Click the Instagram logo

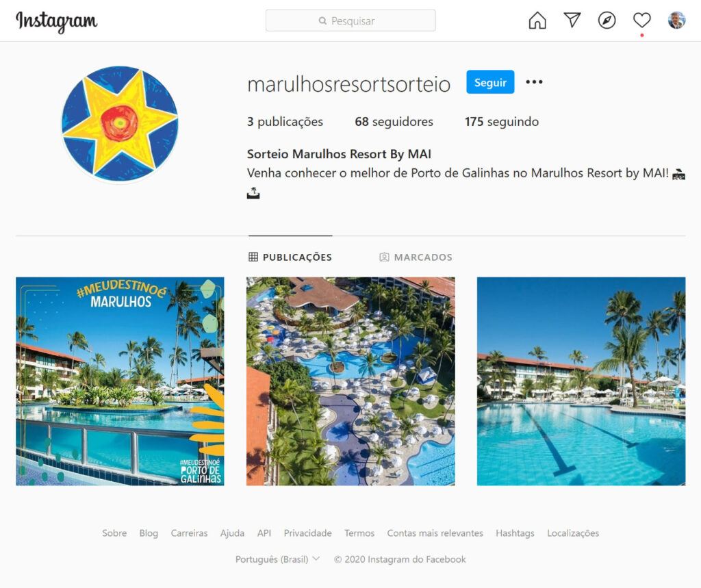tap(56, 21)
